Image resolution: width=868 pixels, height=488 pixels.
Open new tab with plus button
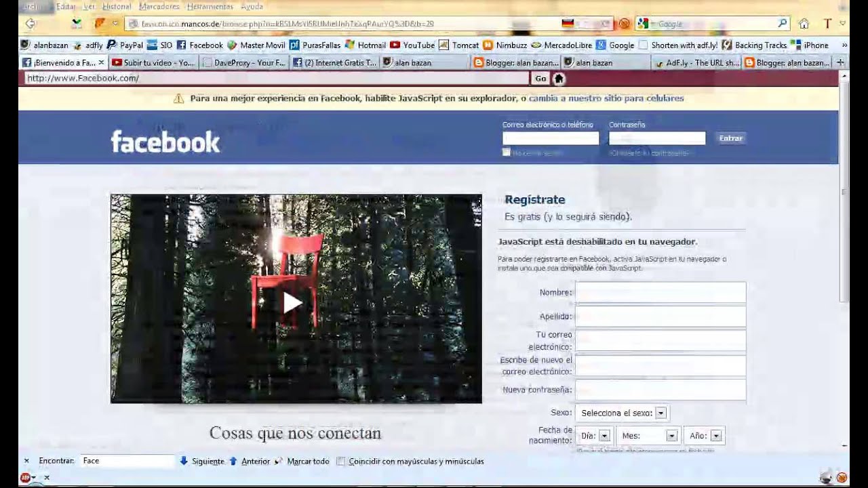[841, 62]
